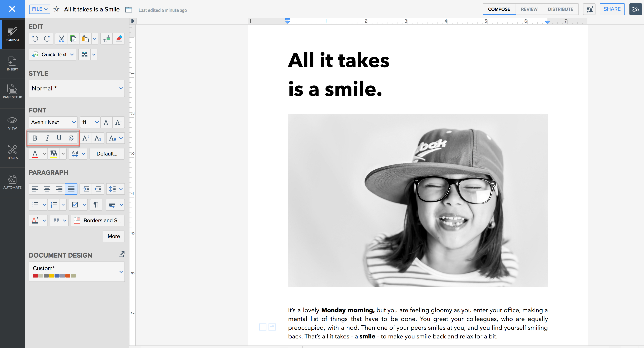644x348 pixels.
Task: Click the Undo icon
Action: point(35,39)
